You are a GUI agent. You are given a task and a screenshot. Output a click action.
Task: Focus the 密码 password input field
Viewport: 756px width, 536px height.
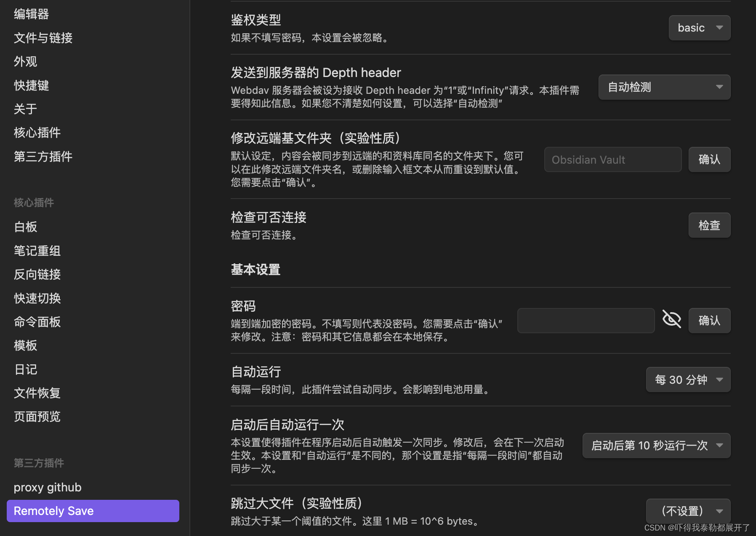point(586,321)
